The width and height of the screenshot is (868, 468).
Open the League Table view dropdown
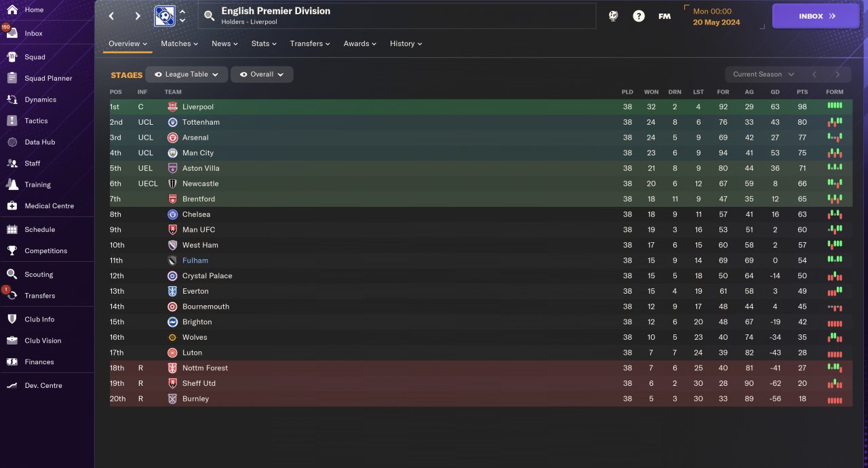click(186, 75)
